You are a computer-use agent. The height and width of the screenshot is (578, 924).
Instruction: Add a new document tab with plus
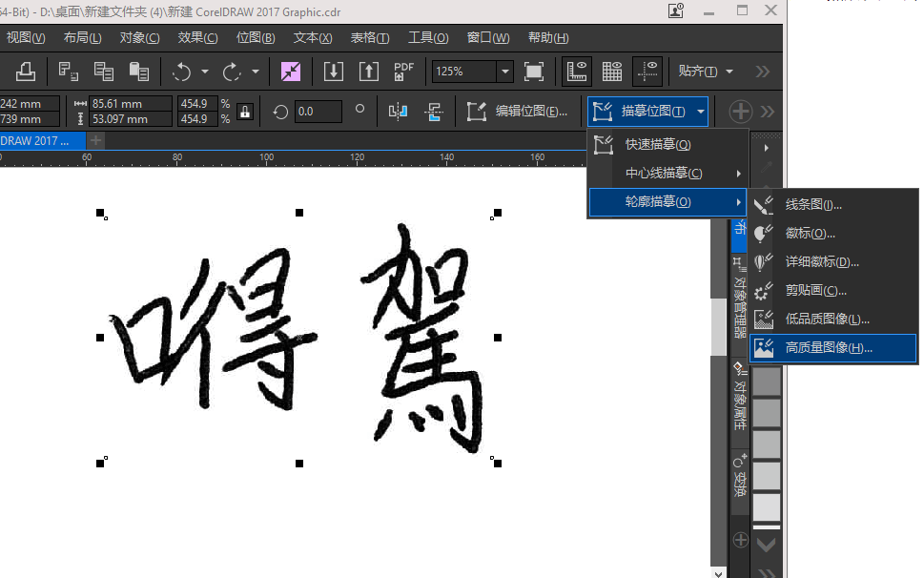(x=96, y=140)
